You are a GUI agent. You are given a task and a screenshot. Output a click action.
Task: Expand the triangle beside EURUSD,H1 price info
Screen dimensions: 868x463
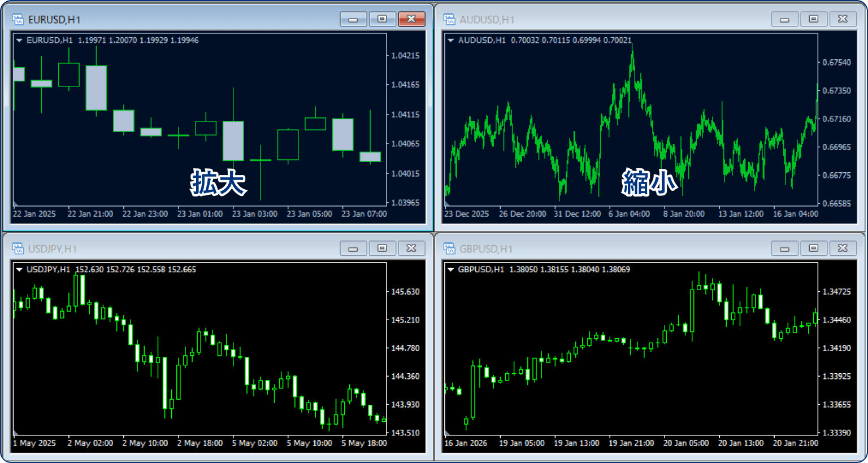click(x=19, y=41)
